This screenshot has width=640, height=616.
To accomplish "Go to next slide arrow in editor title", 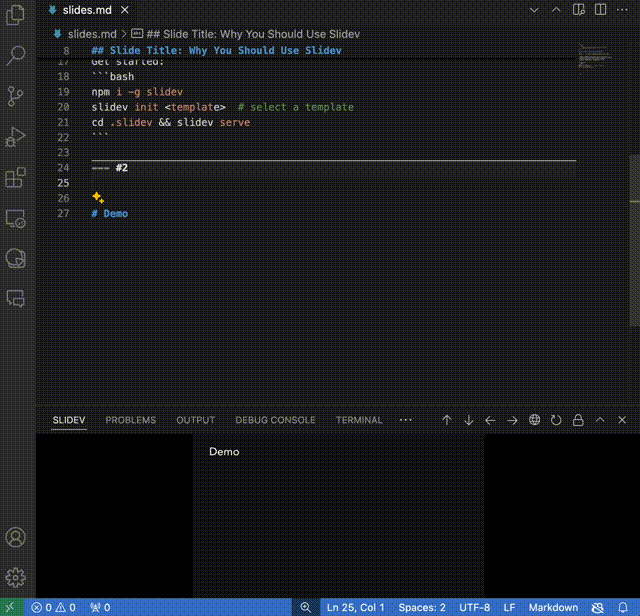I will click(534, 10).
